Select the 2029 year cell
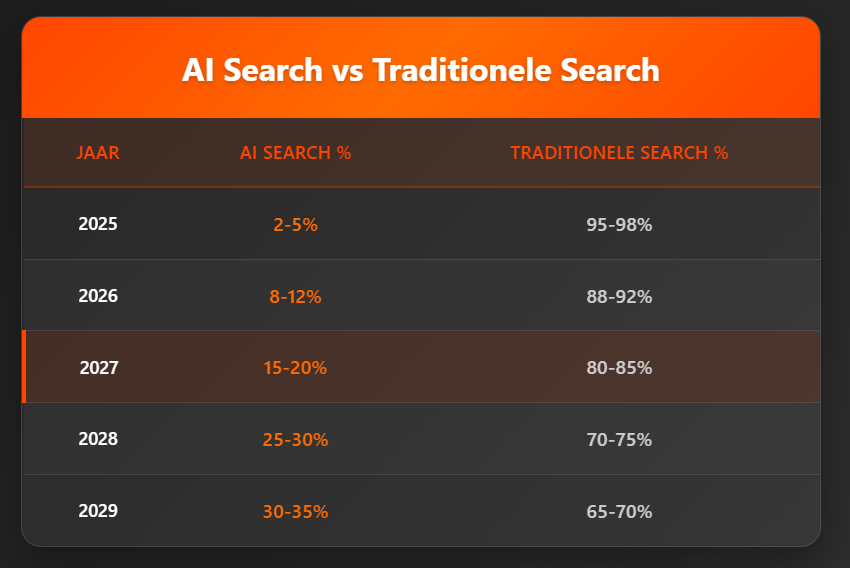Screen dimensions: 850x568 click(x=98, y=511)
